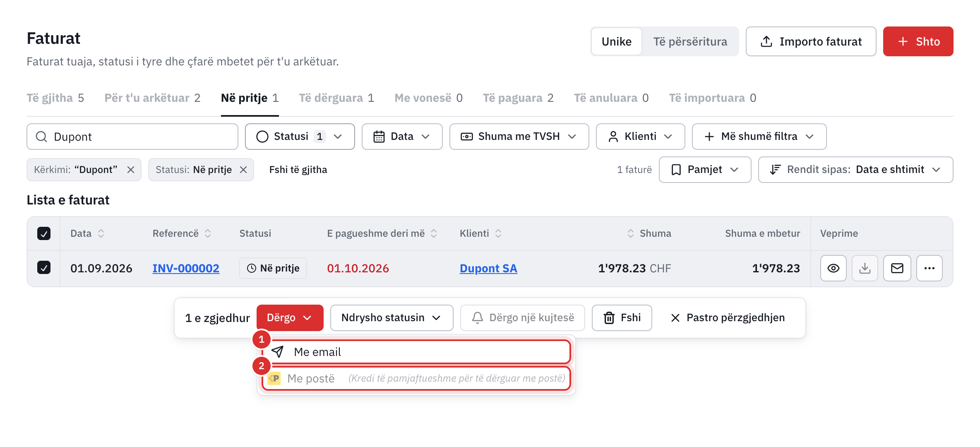Switch to Të përsëritura invoices toggle

click(x=690, y=41)
